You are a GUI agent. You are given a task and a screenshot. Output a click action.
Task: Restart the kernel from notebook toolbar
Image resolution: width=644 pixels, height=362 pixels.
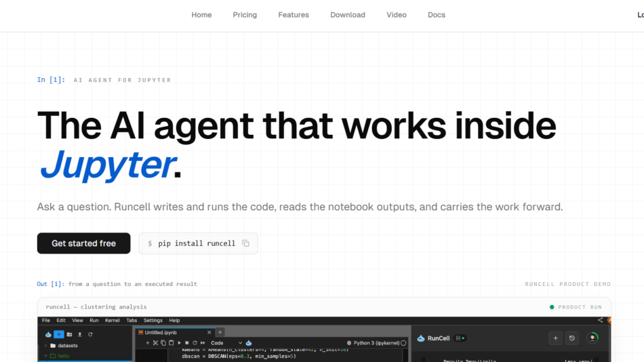click(x=195, y=343)
